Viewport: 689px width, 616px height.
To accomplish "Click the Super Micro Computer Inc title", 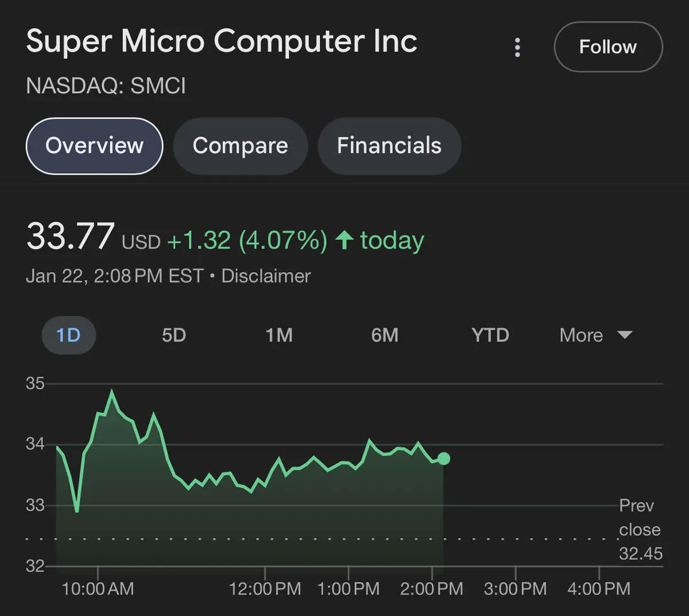I will click(222, 41).
